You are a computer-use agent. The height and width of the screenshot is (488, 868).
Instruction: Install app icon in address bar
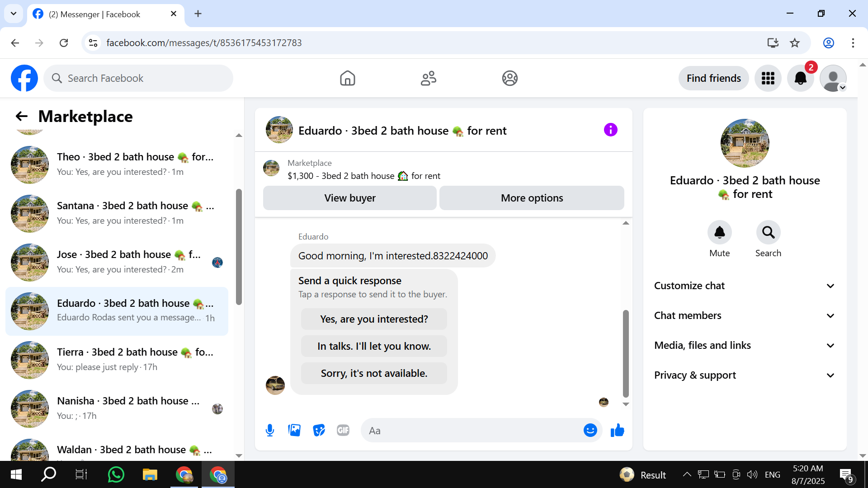tap(773, 43)
